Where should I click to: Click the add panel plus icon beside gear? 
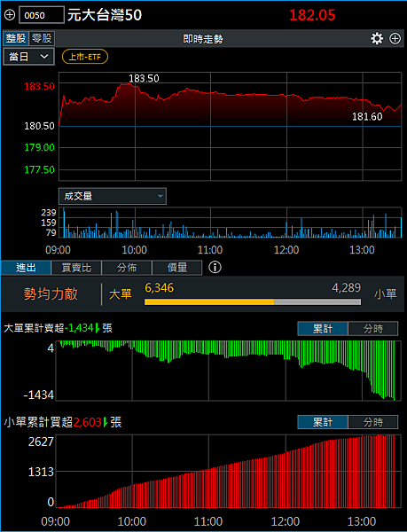(395, 39)
